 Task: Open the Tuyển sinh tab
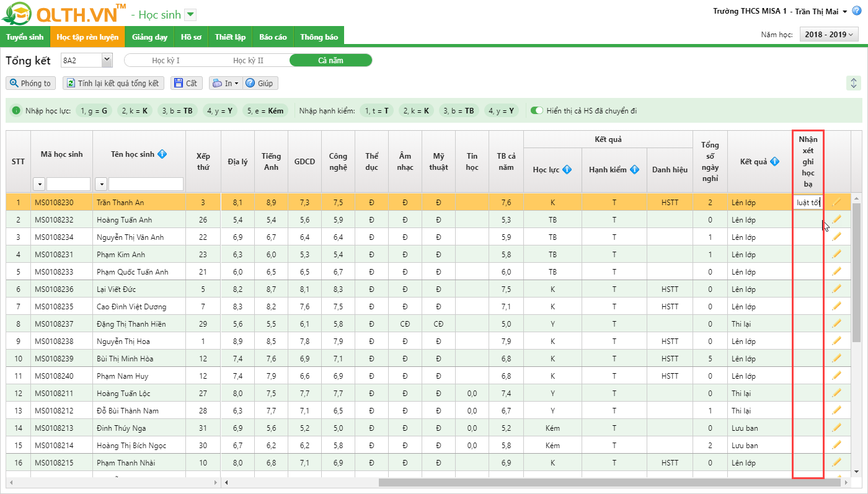coord(25,37)
